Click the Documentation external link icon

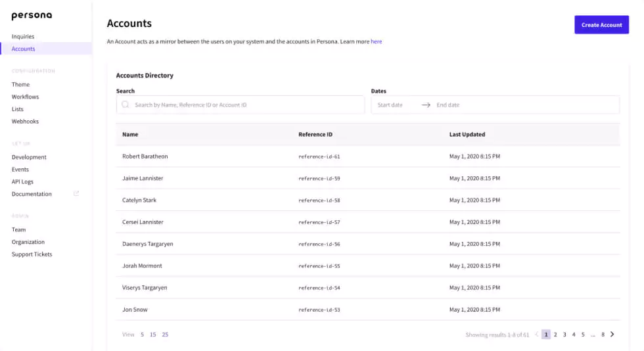[76, 194]
